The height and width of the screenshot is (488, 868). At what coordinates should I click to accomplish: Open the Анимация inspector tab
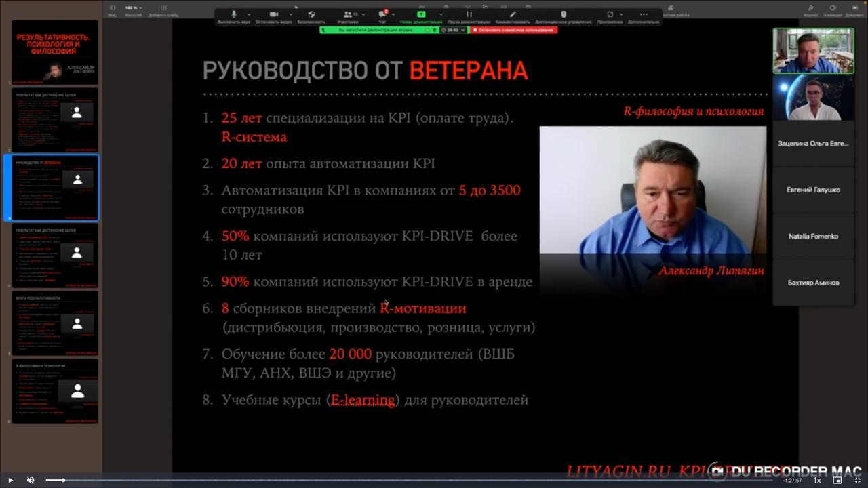(833, 11)
